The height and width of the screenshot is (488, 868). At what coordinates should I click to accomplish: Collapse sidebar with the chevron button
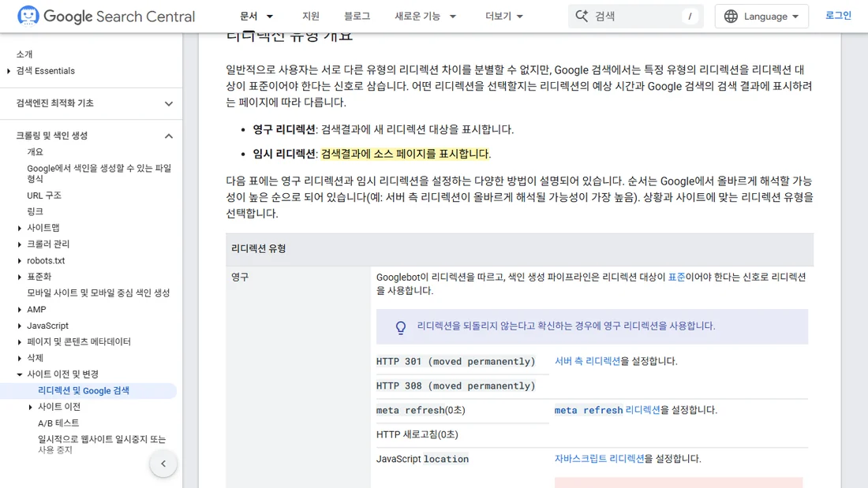click(x=163, y=464)
